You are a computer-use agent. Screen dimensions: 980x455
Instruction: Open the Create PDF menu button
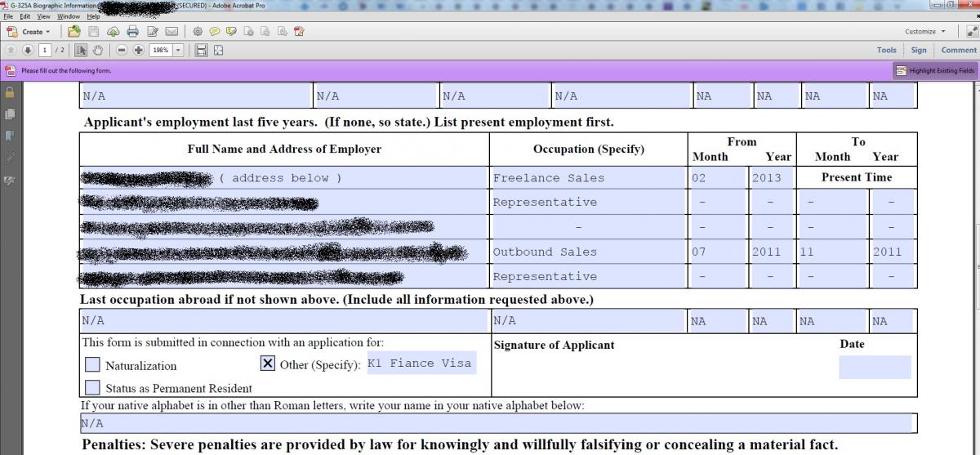[x=28, y=32]
